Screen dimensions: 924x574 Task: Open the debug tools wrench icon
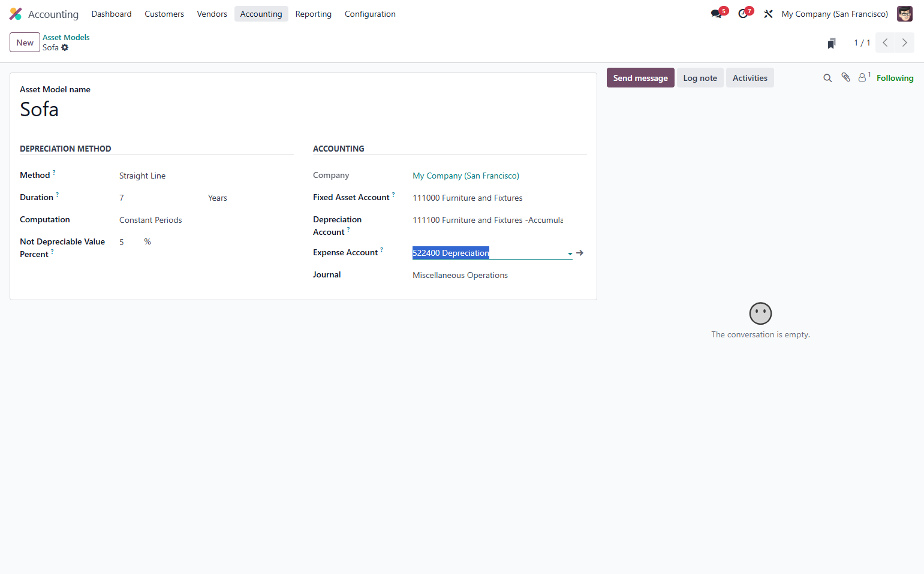click(768, 14)
